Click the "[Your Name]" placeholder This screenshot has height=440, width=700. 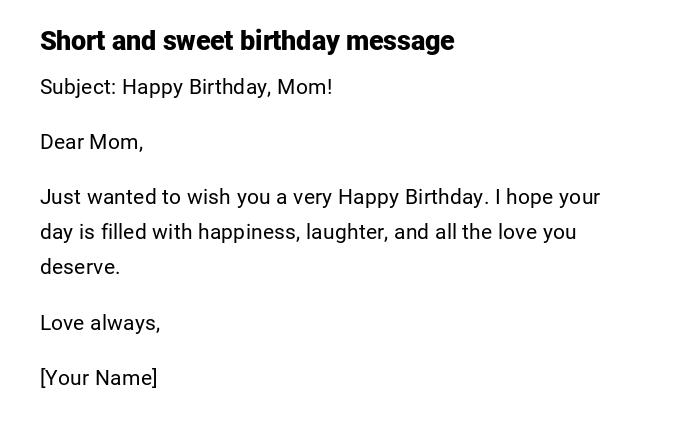(99, 378)
